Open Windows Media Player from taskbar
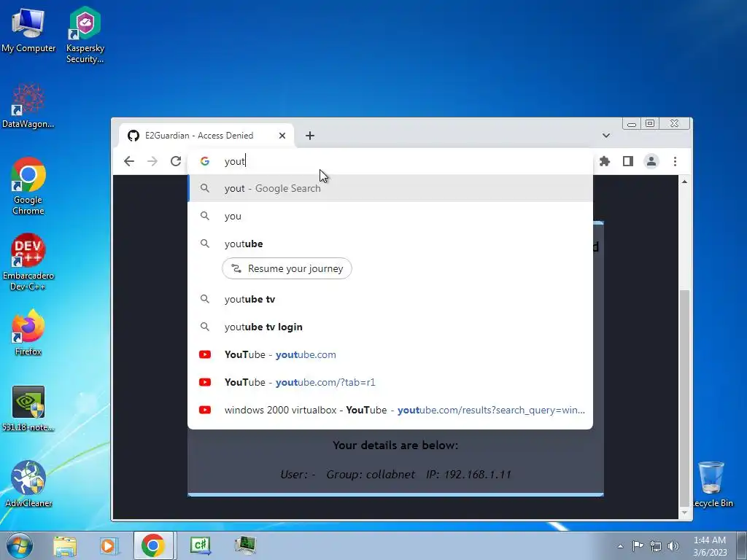This screenshot has height=560, width=747. click(109, 545)
